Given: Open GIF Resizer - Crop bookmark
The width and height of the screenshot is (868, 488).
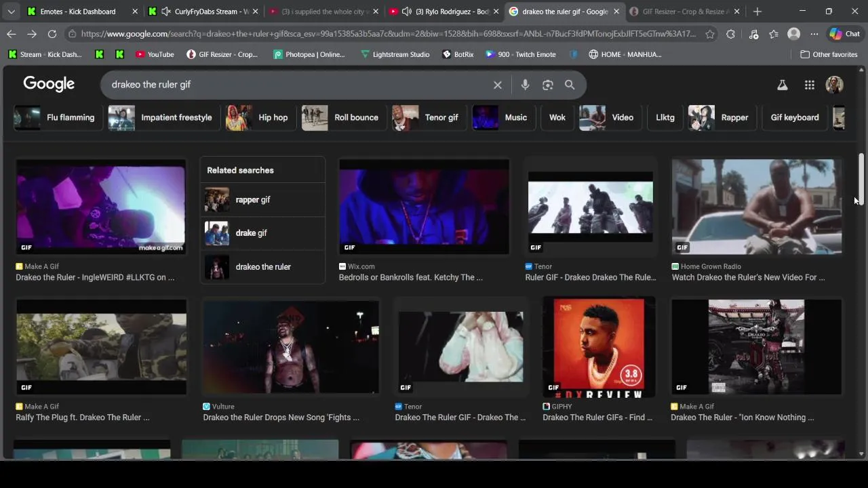Looking at the screenshot, I should pos(222,54).
